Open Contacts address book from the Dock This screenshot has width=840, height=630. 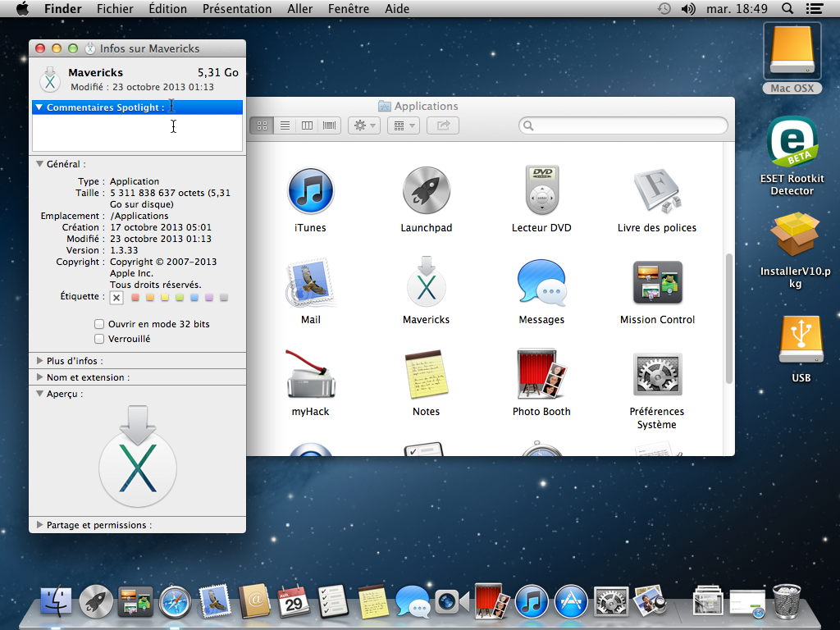coord(254,601)
